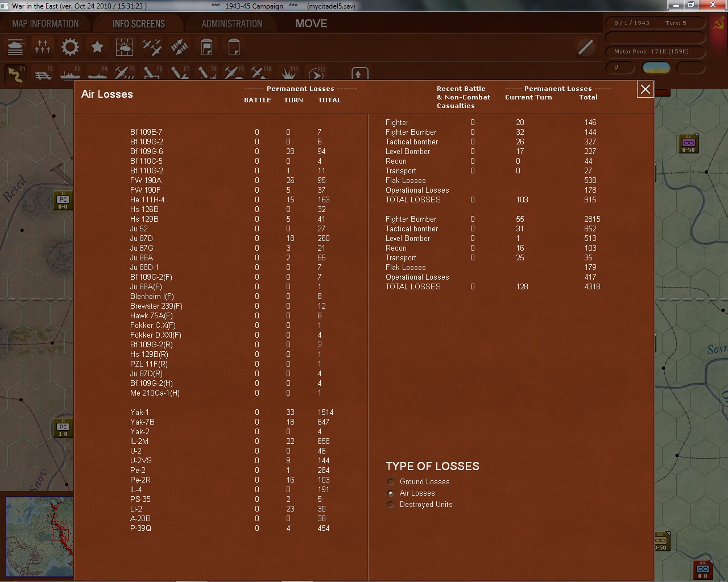This screenshot has width=728, height=582.
Task: Click the IL-2M row label
Action: (x=139, y=441)
